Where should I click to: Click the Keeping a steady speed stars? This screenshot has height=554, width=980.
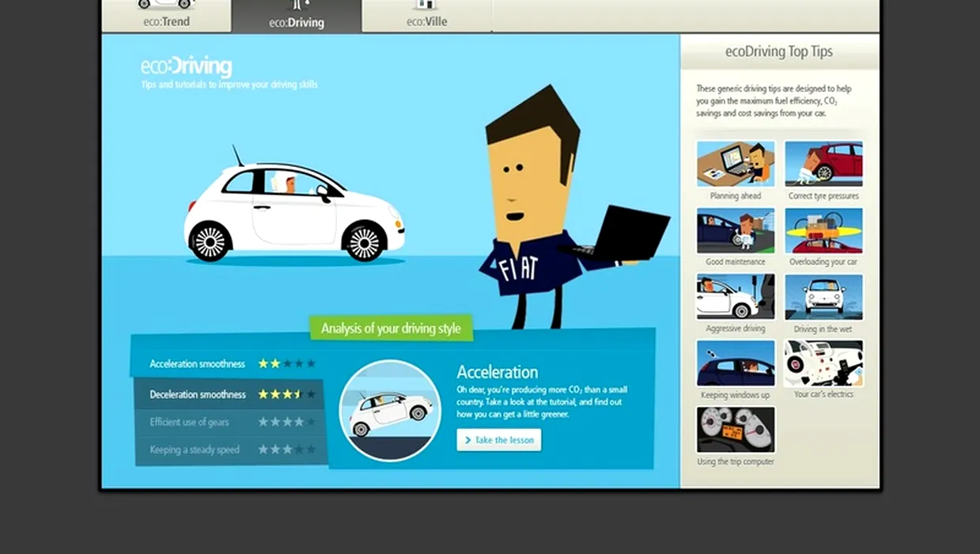(286, 450)
